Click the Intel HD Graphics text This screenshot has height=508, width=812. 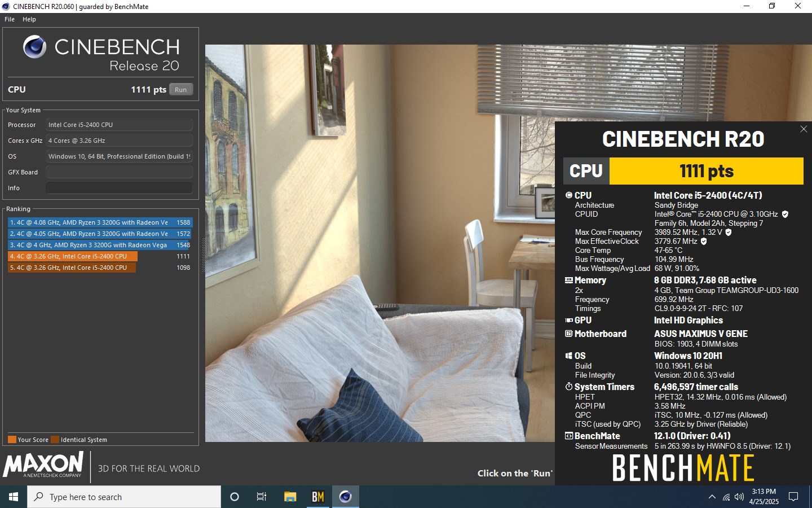coord(689,320)
